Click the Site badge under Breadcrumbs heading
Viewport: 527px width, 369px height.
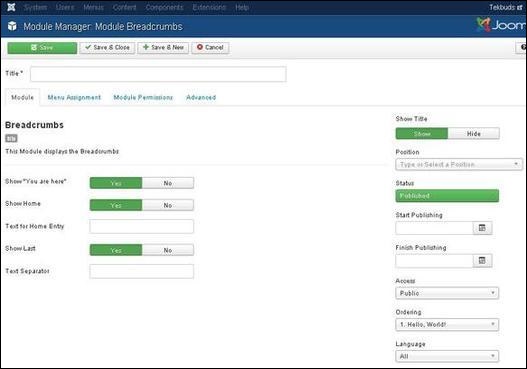click(11, 138)
